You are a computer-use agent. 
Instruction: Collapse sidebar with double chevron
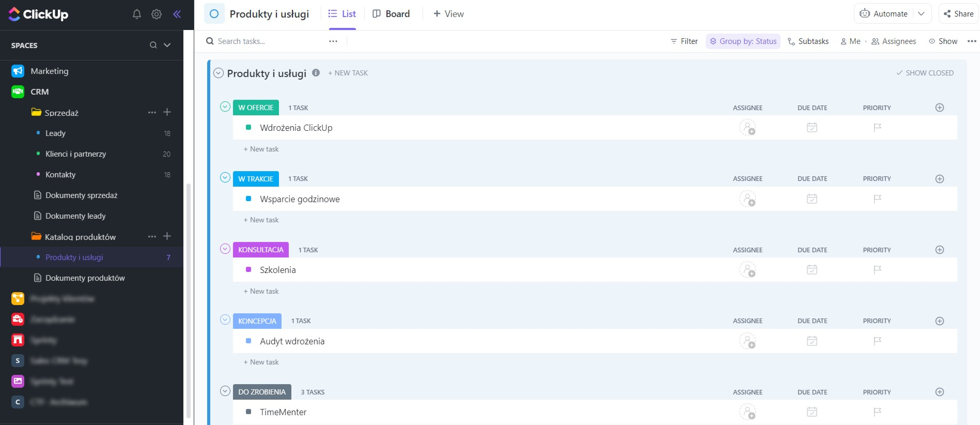pos(177,14)
